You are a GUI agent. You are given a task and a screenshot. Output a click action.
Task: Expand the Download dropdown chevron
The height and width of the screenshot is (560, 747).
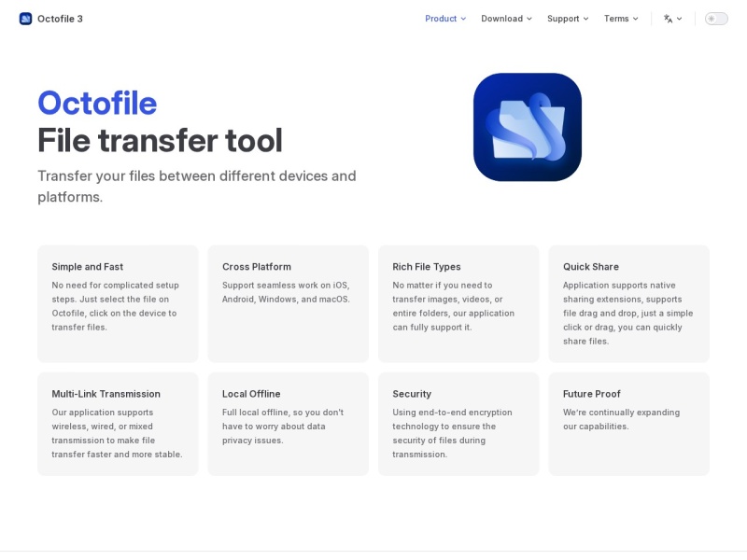529,19
